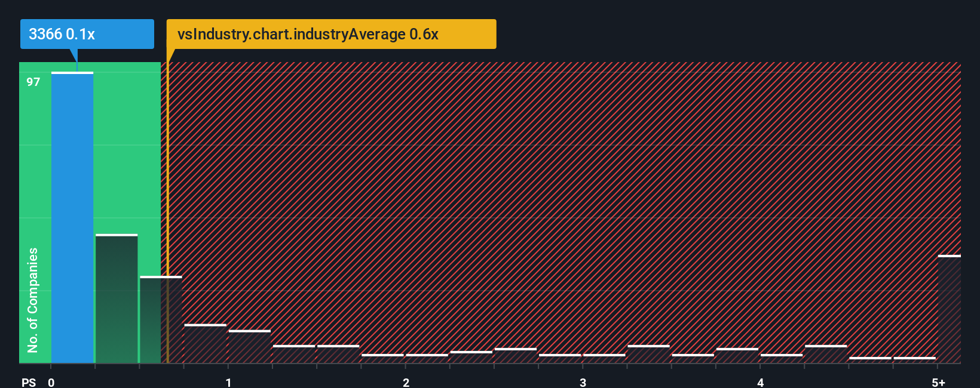Select the tall blue histogram bar
Image resolution: width=980 pixels, height=388 pixels.
tap(72, 218)
